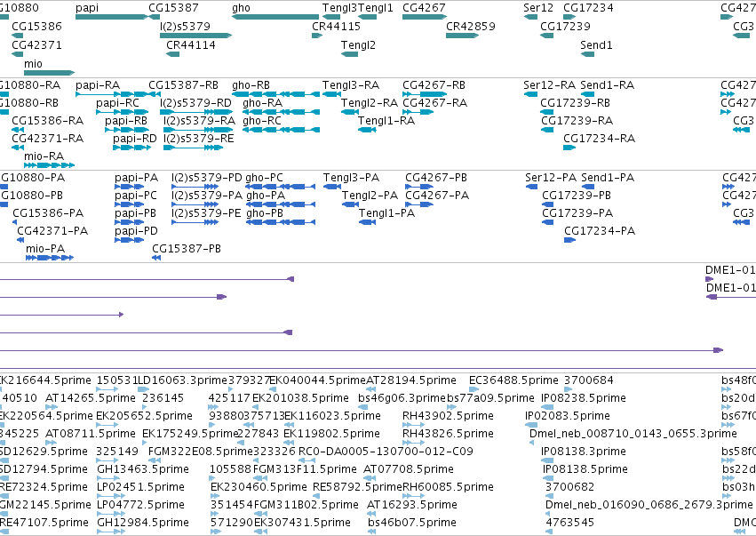The height and width of the screenshot is (536, 756).
Task: Click protein l(2)s5379-PD
Action: coord(195,187)
